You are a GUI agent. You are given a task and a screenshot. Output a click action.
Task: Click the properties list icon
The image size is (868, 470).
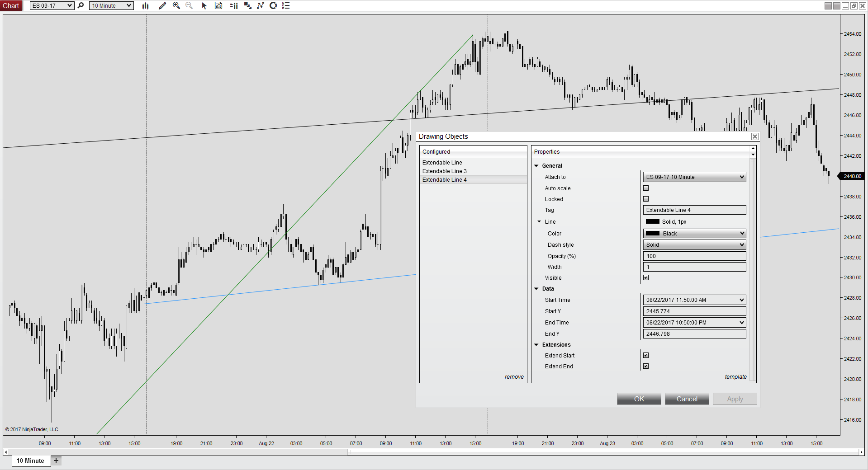[x=286, y=6]
